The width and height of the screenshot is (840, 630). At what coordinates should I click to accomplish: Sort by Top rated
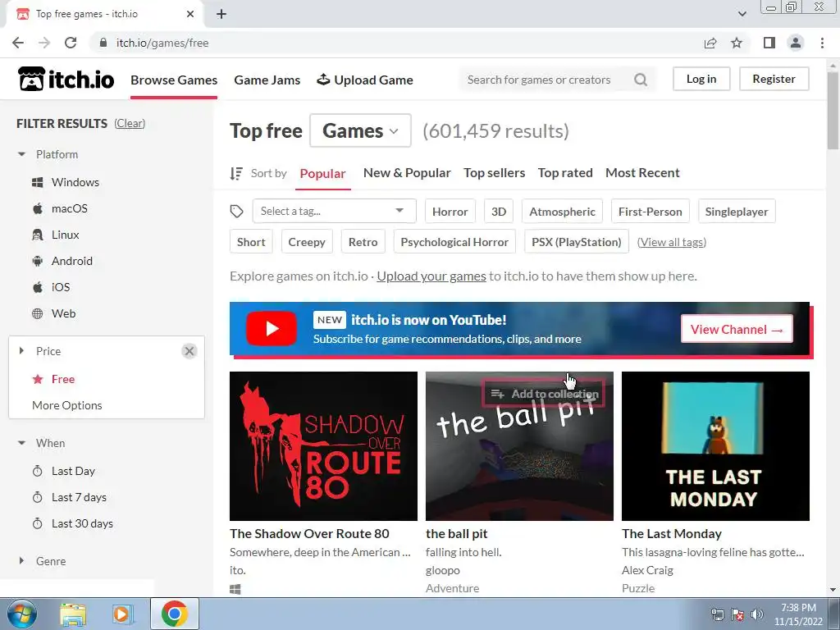pos(565,173)
